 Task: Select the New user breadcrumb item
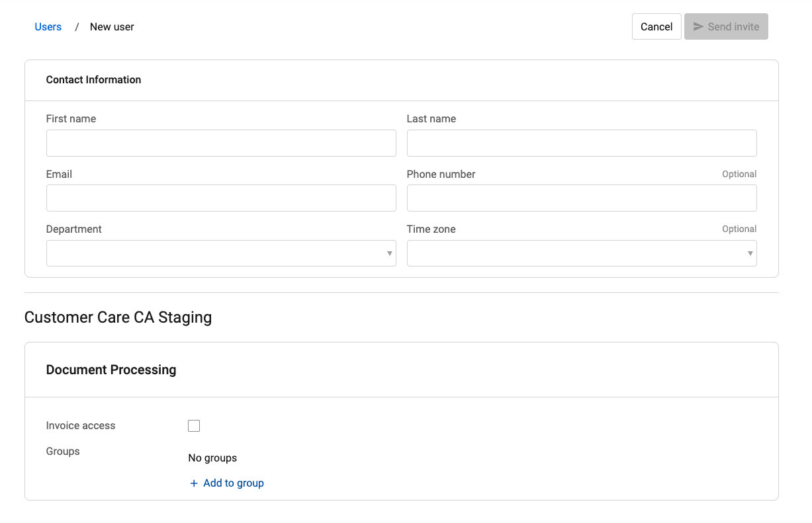coord(112,27)
